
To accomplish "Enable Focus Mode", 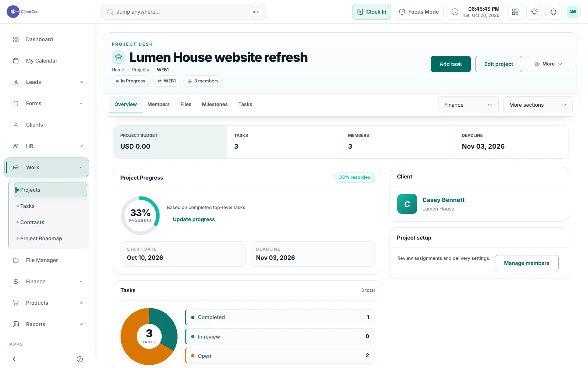I will [x=419, y=12].
